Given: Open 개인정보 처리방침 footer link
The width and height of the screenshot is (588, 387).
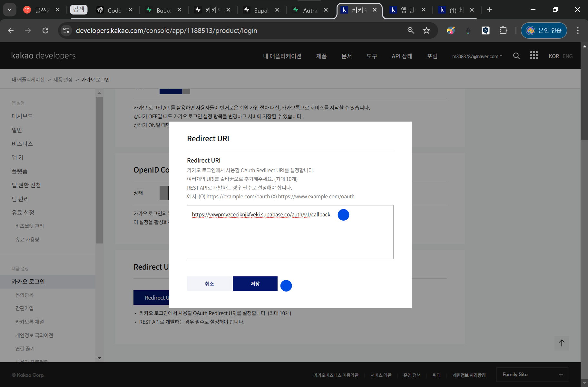Looking at the screenshot, I should pos(469,375).
